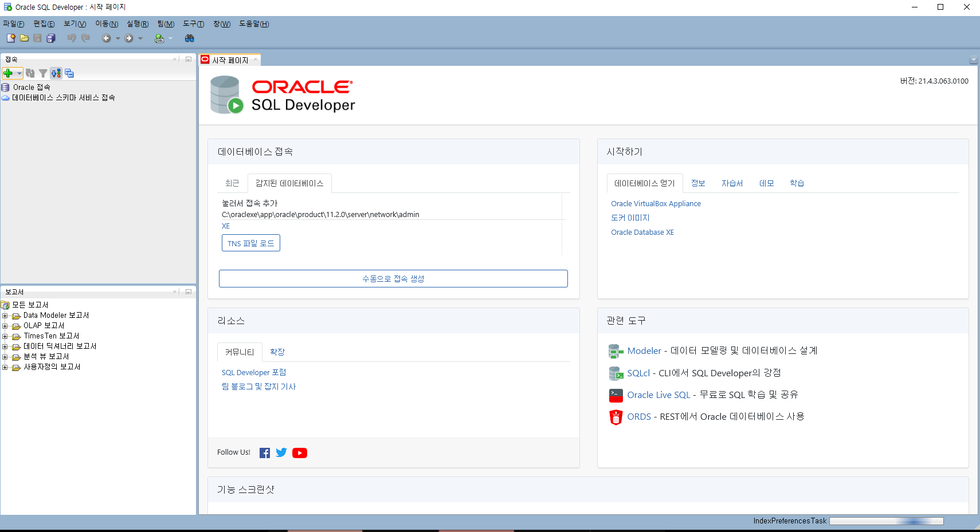This screenshot has height=532, width=980.
Task: Click the IndexPreferencesTask progress bar
Action: coord(887,521)
